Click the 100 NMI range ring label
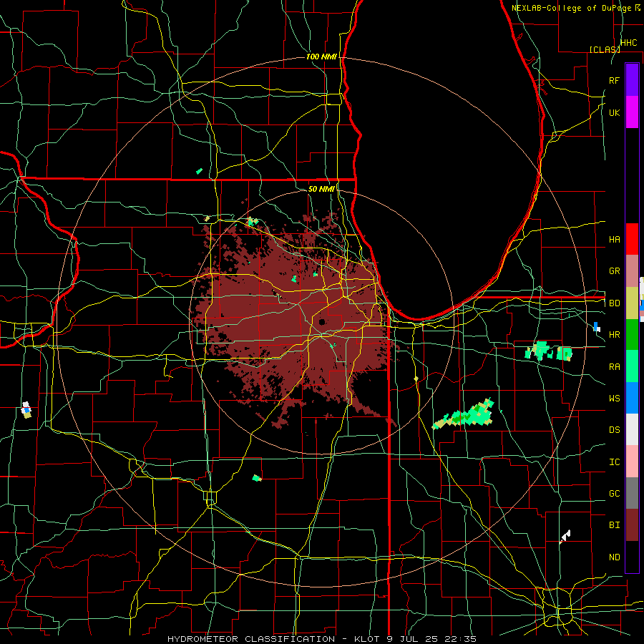Image resolution: width=644 pixels, height=644 pixels. point(321,57)
